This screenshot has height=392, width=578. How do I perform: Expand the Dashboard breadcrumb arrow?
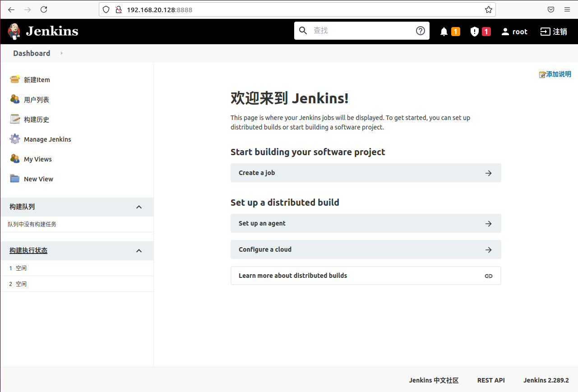[x=61, y=53]
